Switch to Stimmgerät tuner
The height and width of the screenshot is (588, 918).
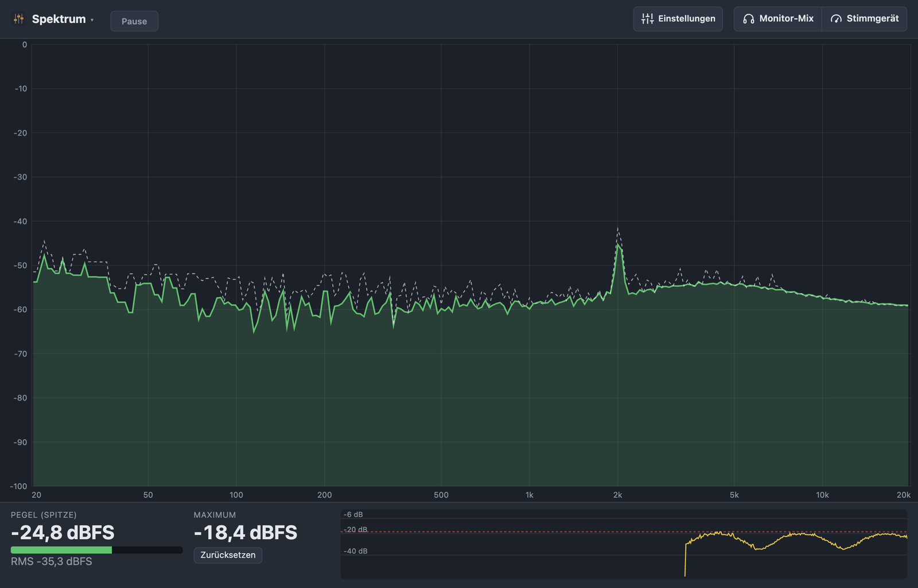click(x=865, y=19)
